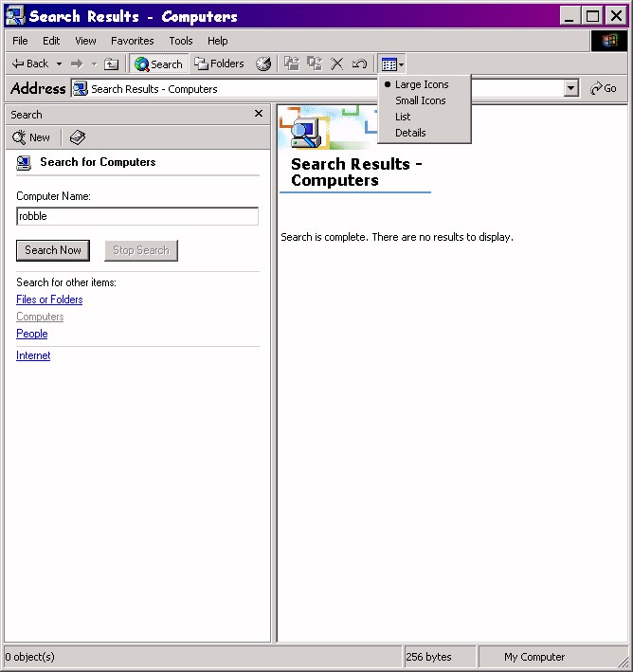This screenshot has height=672, width=633.
Task: Open the View menu
Action: 85,41
